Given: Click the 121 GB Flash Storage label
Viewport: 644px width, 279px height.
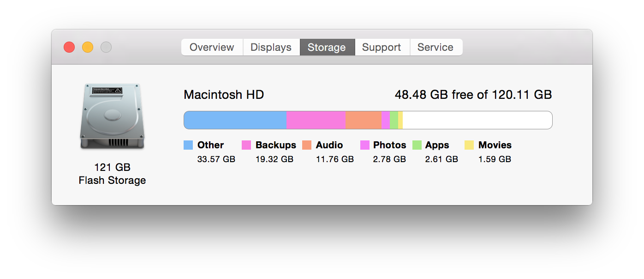Looking at the screenshot, I should [x=112, y=174].
